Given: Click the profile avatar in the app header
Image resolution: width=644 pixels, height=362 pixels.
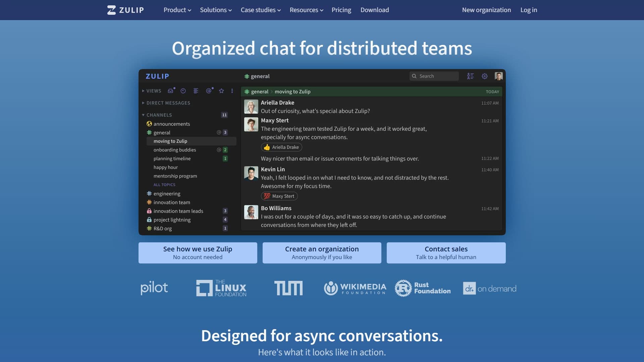Looking at the screenshot, I should coord(498,76).
